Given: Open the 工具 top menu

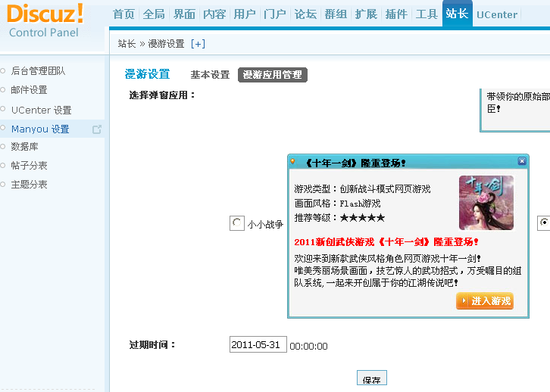Looking at the screenshot, I should pos(427,14).
